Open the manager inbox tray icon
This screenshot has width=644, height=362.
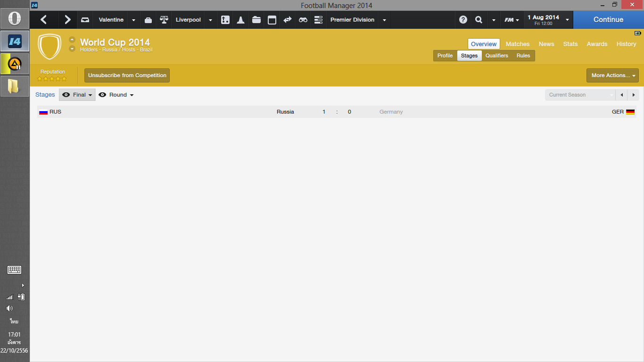[x=85, y=20]
